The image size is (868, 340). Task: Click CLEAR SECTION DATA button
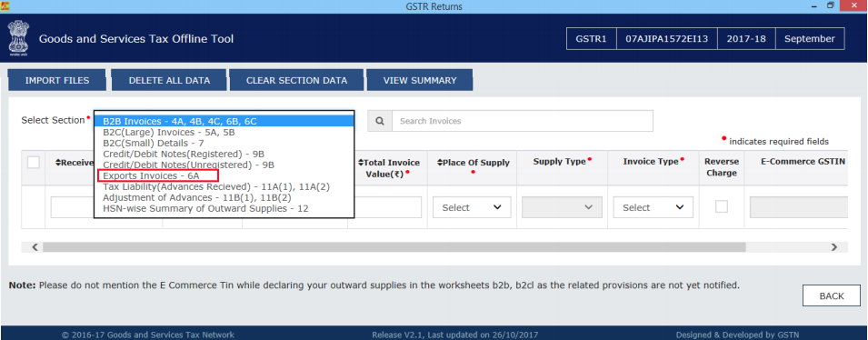click(x=296, y=80)
